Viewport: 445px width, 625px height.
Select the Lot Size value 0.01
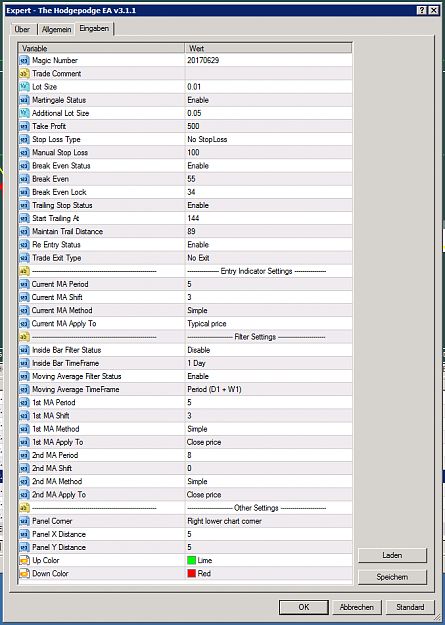pos(194,87)
